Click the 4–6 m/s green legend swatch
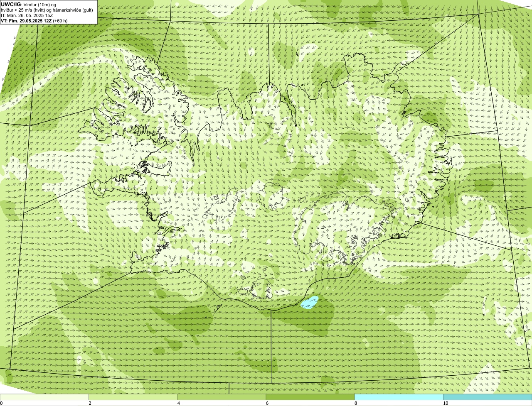This screenshot has height=406, width=532. click(x=222, y=397)
